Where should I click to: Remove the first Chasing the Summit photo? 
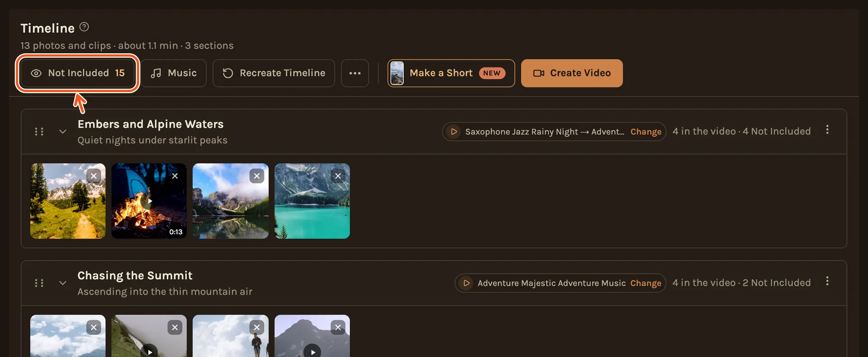coord(94,327)
